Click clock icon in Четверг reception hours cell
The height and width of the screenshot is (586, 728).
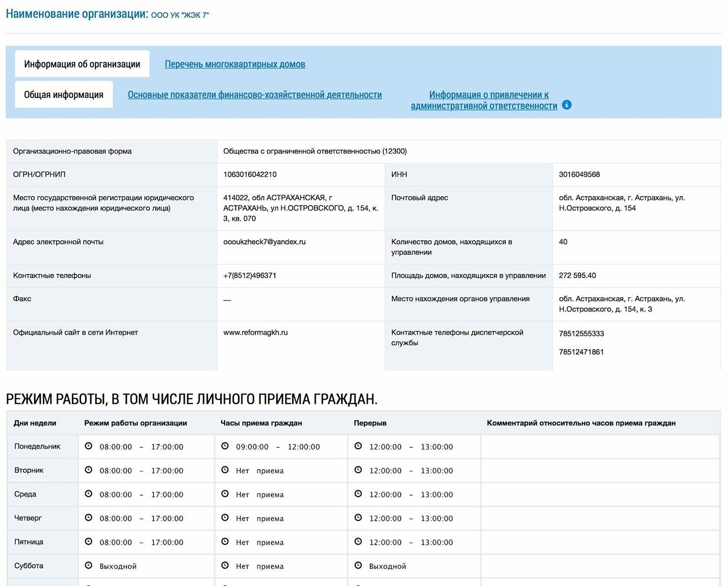point(225,518)
